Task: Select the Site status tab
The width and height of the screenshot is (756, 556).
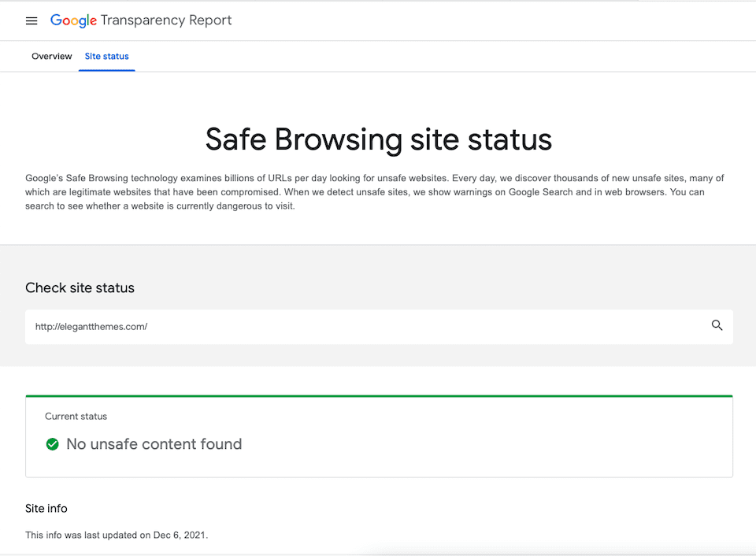Action: coord(106,57)
